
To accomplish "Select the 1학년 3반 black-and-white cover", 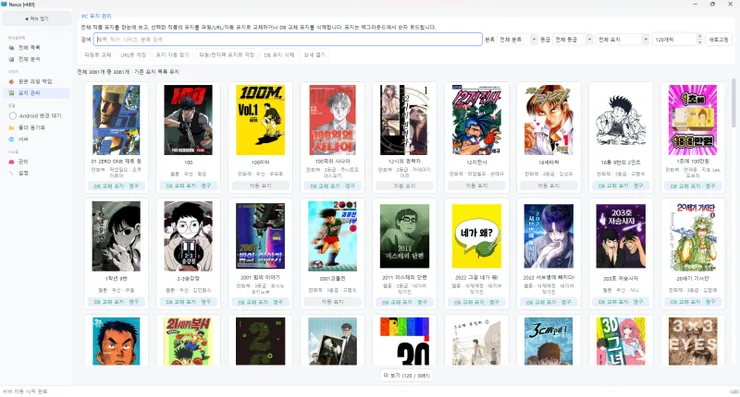I will point(116,236).
